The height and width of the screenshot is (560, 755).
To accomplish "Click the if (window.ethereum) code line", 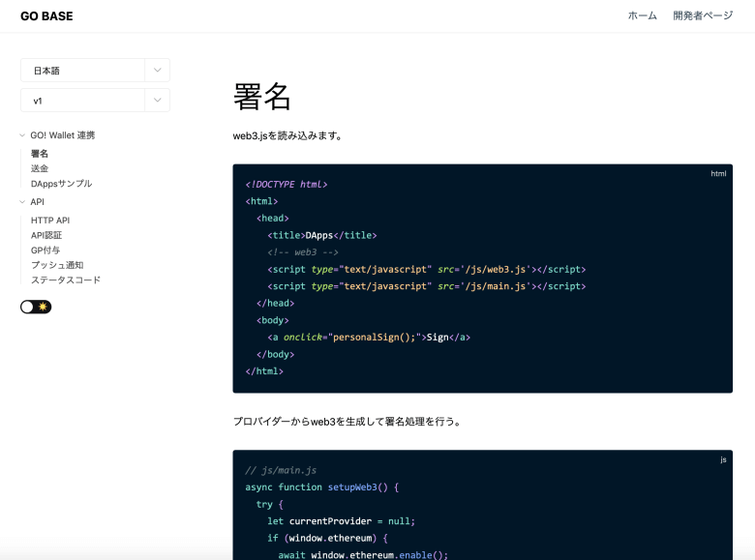I will [328, 538].
